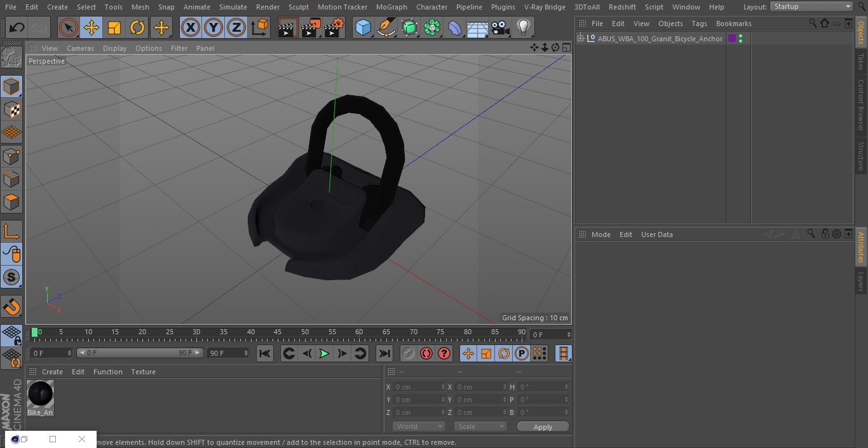This screenshot has height=448, width=868.
Task: Search objects with magnifier icon
Action: click(813, 23)
